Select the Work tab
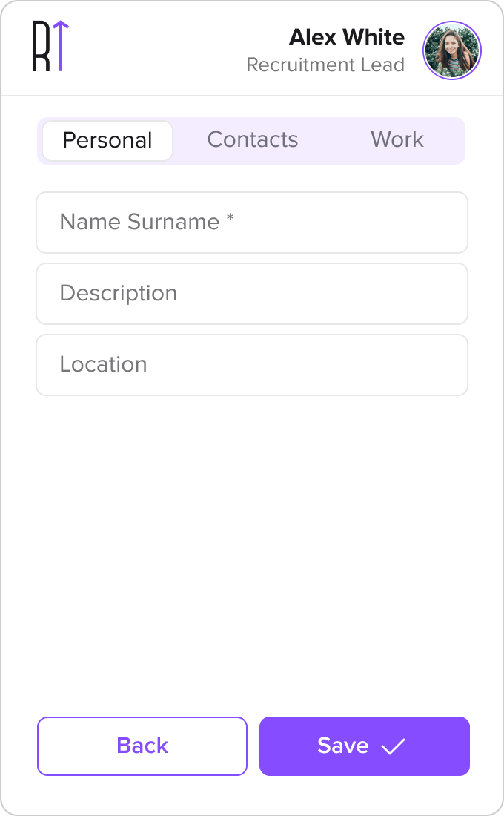This screenshot has width=504, height=816. [x=397, y=140]
